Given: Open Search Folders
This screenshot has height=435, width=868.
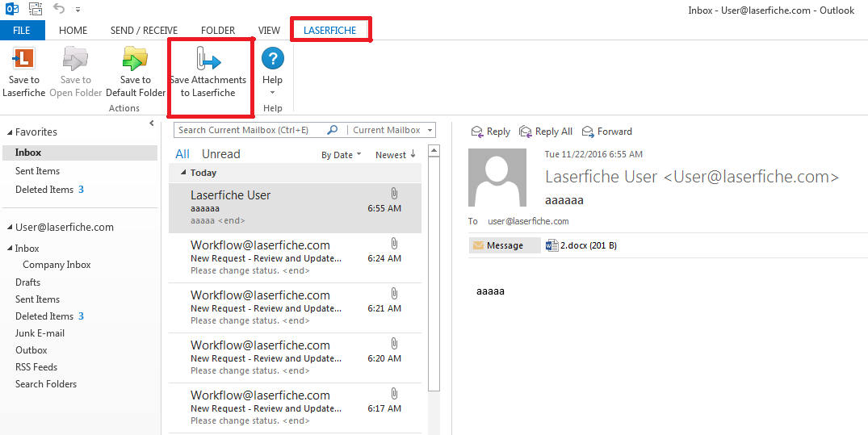Looking at the screenshot, I should coord(46,384).
